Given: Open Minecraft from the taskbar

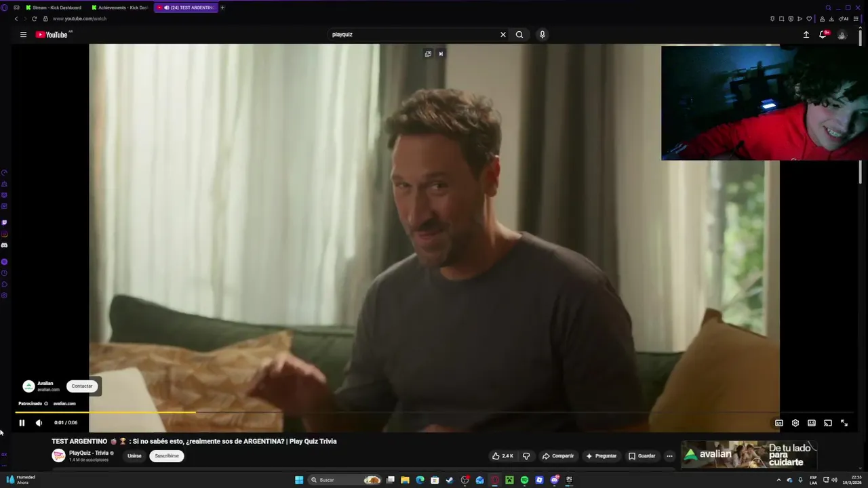Looking at the screenshot, I should tap(509, 480).
